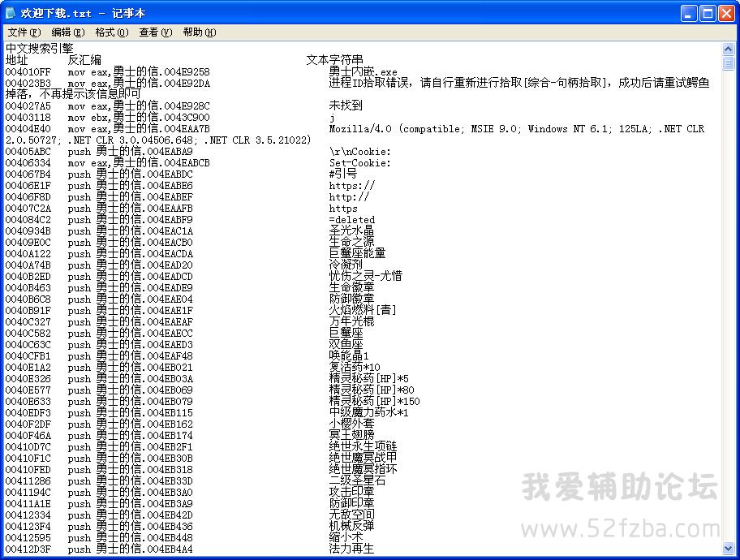Click the string 唤能晶1
Screen dimensions: 740x560
coord(349,355)
